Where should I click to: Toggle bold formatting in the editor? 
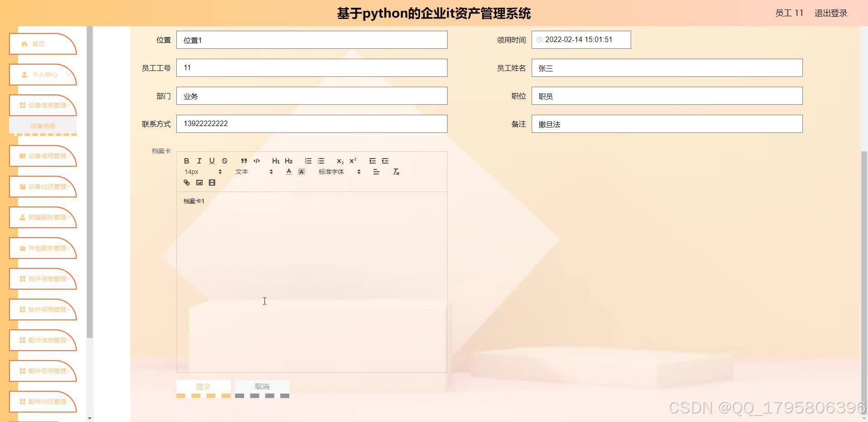coord(186,161)
